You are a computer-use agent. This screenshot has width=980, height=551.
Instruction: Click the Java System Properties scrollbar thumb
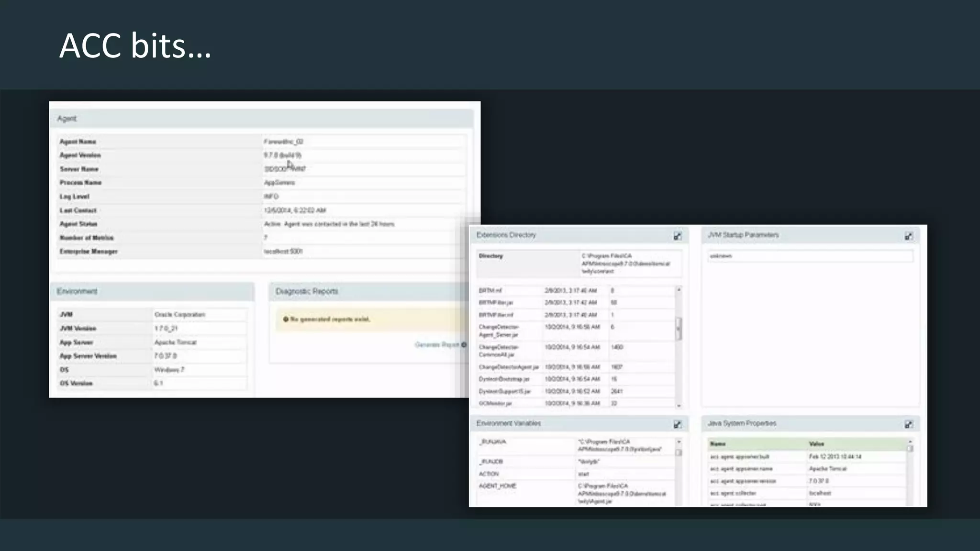910,449
